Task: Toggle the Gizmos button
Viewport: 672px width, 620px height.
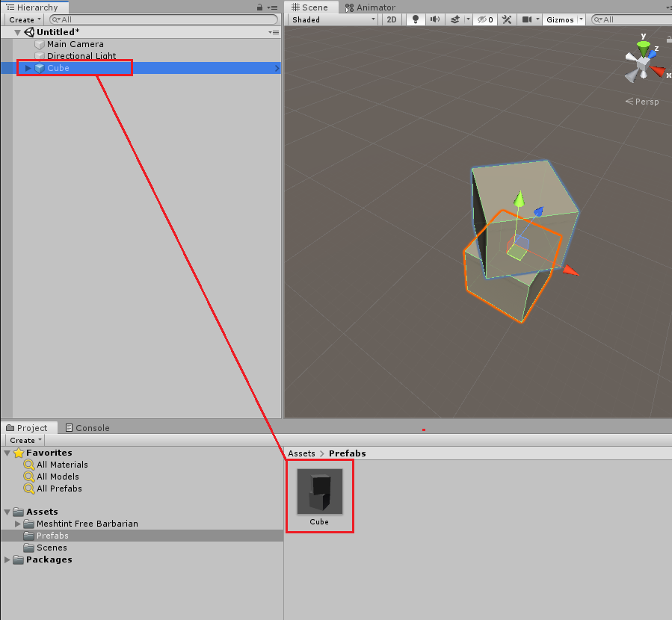Action: [560, 19]
